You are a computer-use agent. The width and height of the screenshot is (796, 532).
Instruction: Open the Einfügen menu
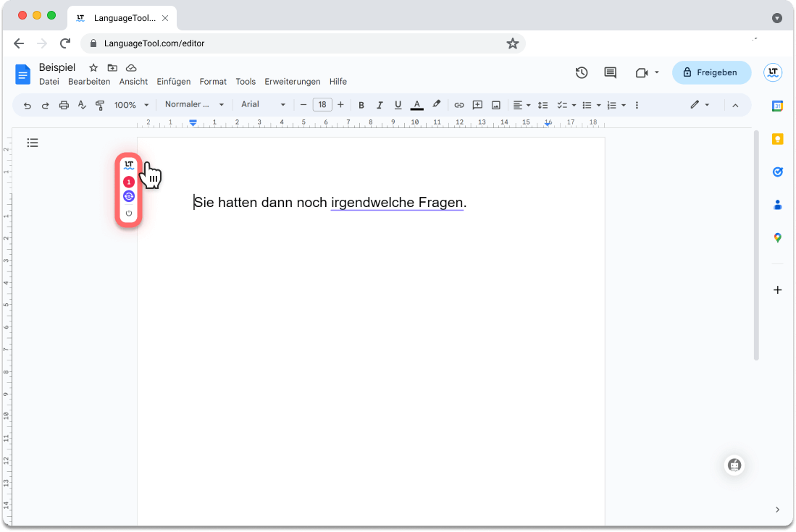click(x=174, y=82)
